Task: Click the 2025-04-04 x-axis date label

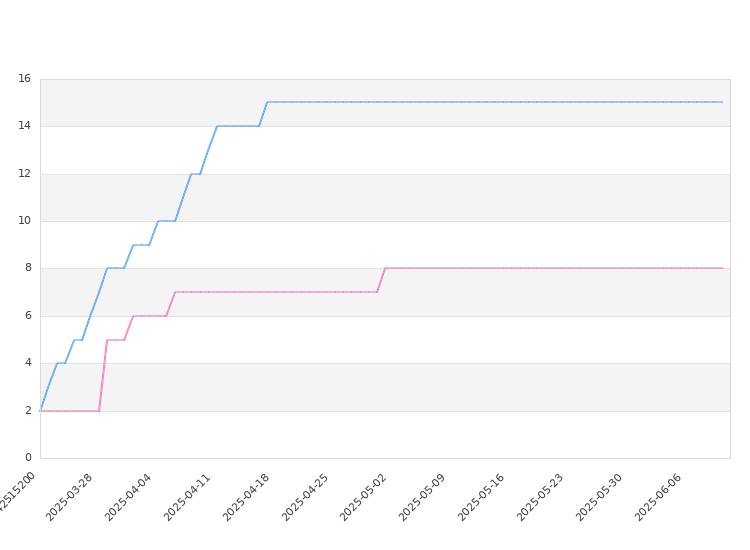Action: (129, 497)
